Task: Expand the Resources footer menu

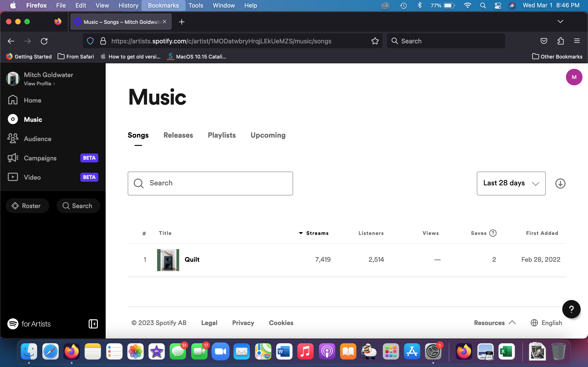Action: pyautogui.click(x=495, y=323)
